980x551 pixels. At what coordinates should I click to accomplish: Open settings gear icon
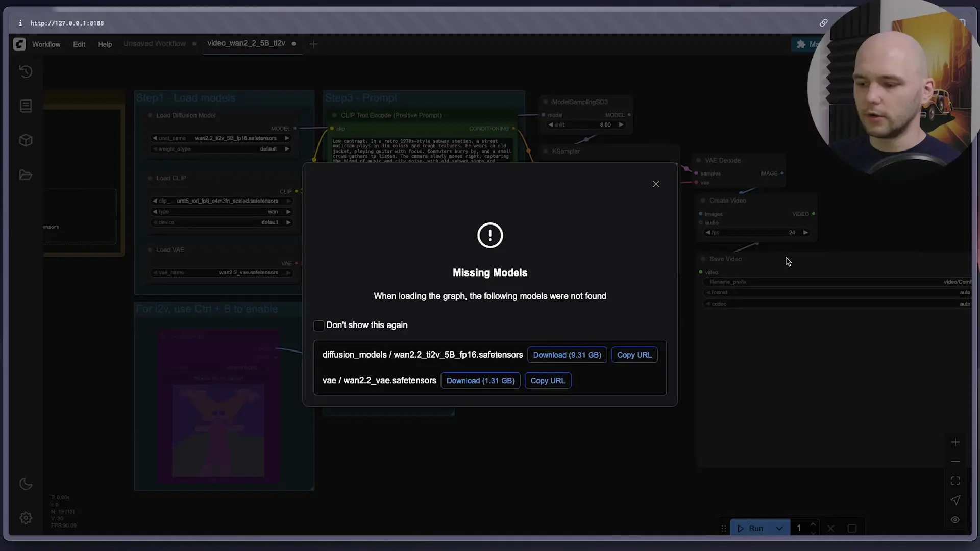pos(26,518)
